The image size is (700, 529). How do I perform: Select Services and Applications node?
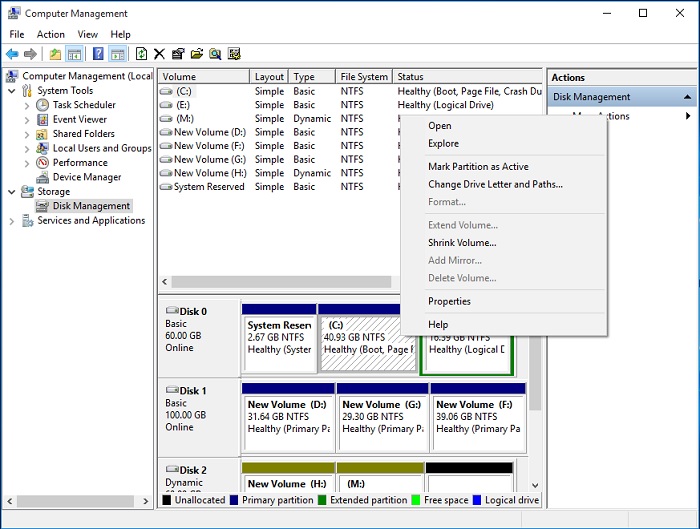[x=91, y=221]
